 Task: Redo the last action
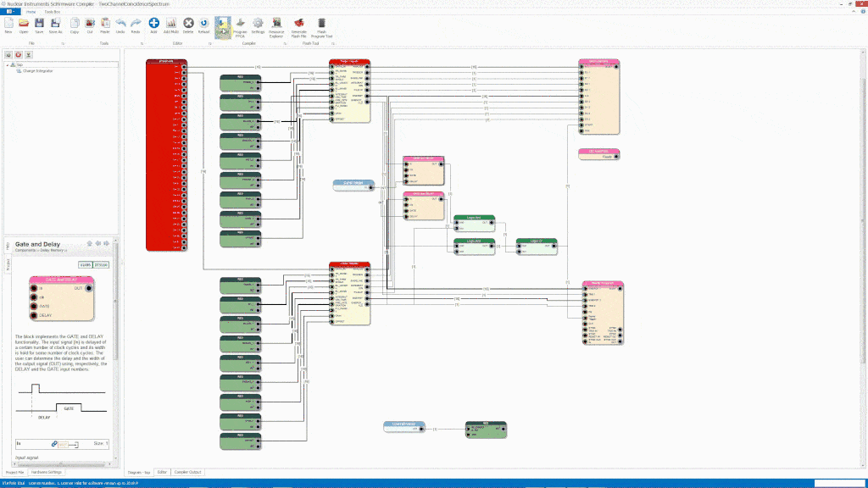[x=136, y=25]
